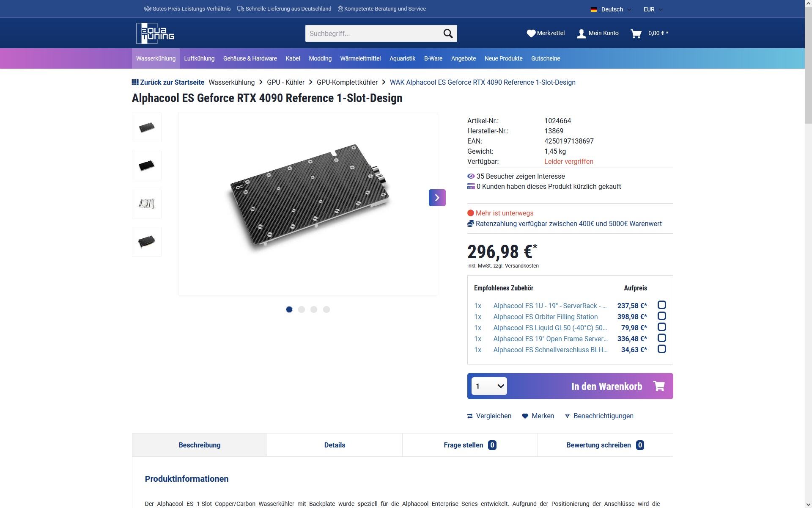
Task: Check Alphacool ES Schnellverschluss accessory
Action: click(661, 349)
